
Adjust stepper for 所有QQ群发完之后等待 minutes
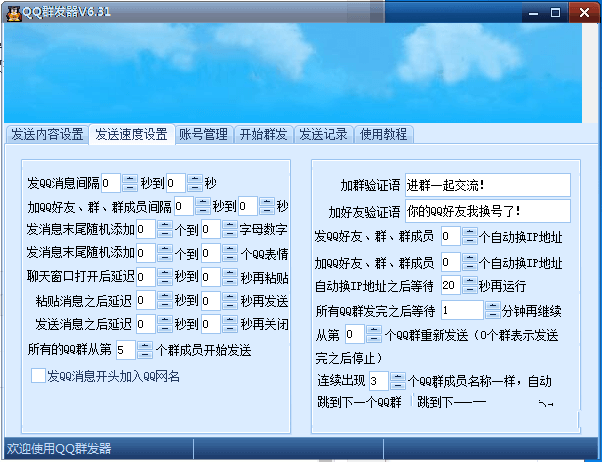(x=493, y=310)
